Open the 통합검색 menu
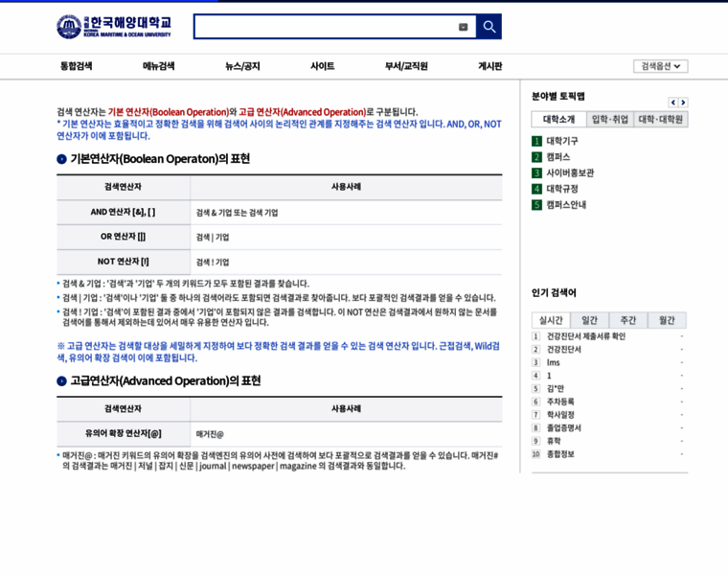The height and width of the screenshot is (575, 728). 76,66
